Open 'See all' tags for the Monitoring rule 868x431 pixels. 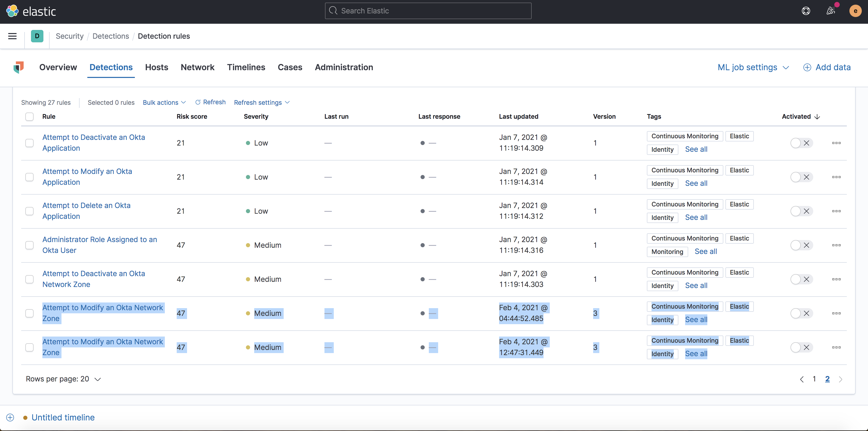tap(706, 251)
